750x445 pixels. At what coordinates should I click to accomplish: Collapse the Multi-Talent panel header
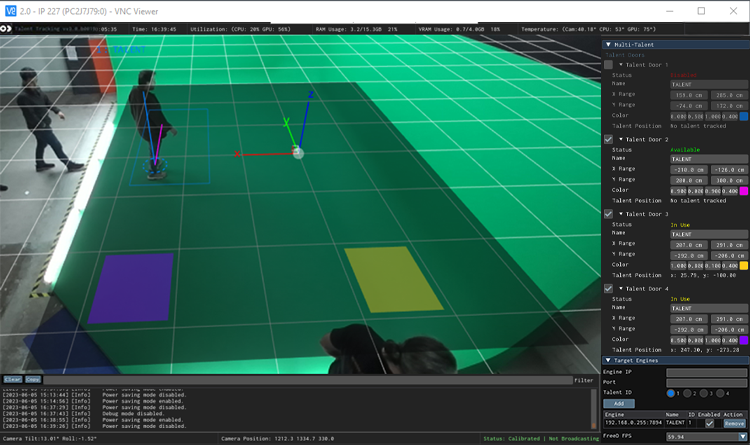tap(609, 45)
